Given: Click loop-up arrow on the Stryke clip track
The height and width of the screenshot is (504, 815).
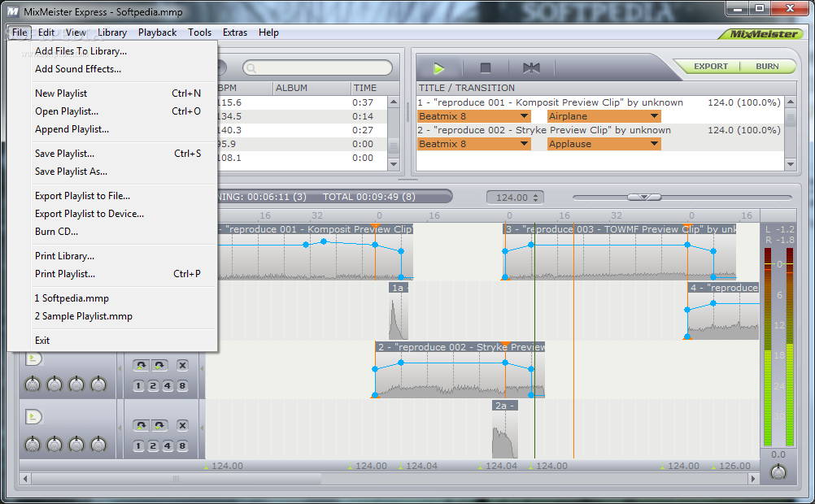Looking at the screenshot, I should 141,365.
